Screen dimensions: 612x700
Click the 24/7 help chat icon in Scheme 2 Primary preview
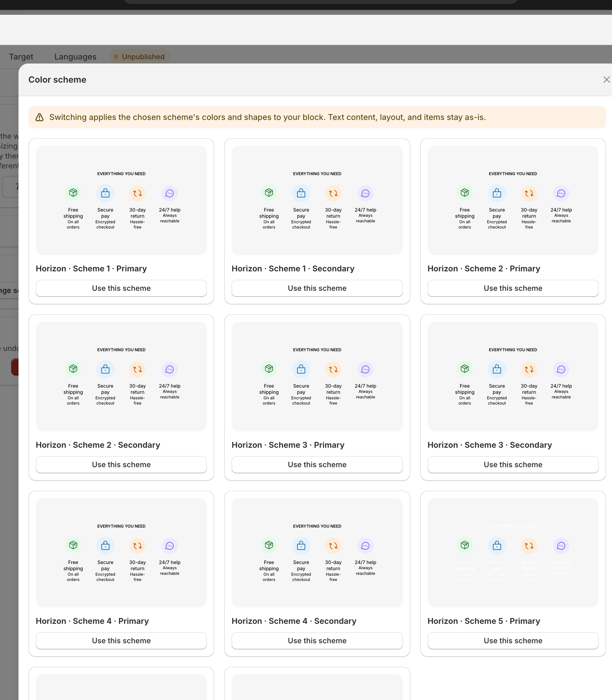[x=561, y=193]
